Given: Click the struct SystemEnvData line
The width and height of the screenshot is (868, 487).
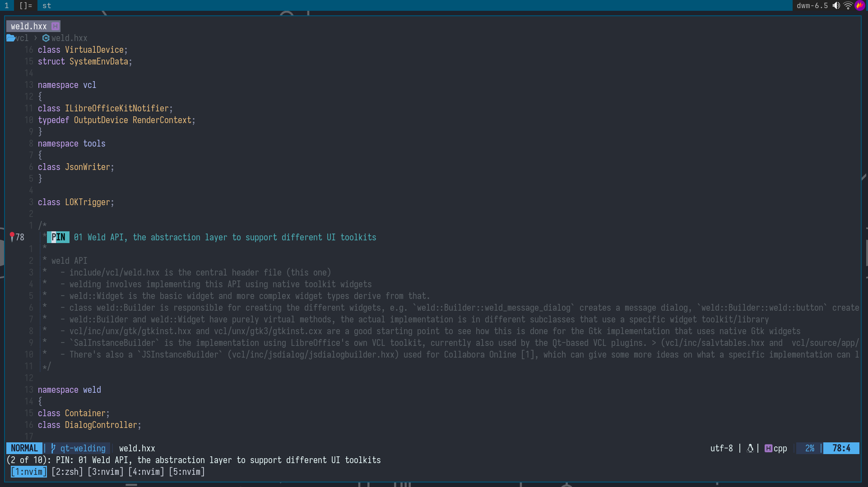Looking at the screenshot, I should (x=85, y=61).
